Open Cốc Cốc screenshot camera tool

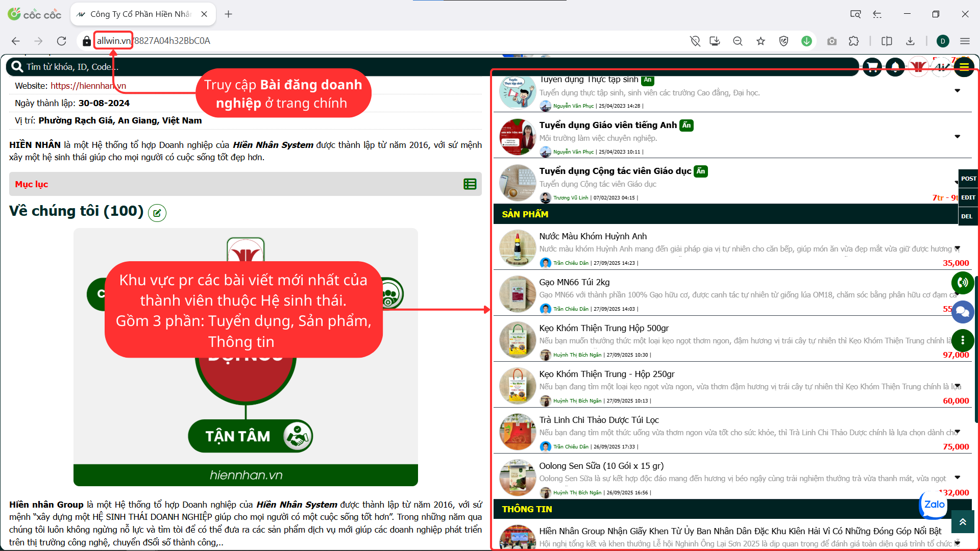click(x=831, y=41)
